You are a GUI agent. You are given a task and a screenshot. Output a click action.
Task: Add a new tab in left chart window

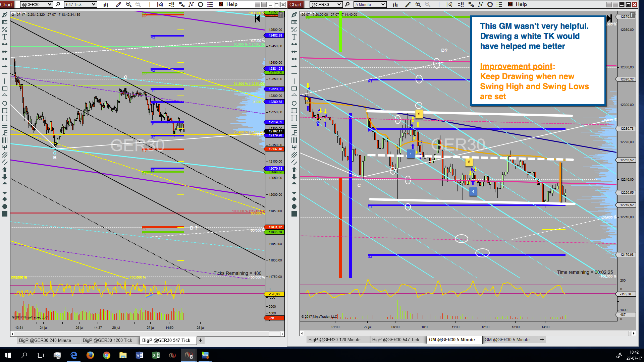pyautogui.click(x=201, y=340)
